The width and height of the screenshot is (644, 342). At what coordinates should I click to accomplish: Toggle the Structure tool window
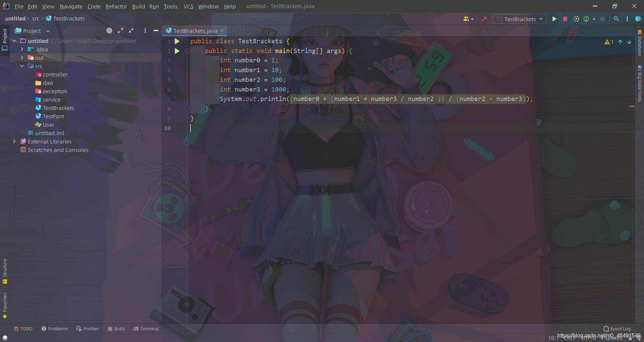pyautogui.click(x=5, y=271)
